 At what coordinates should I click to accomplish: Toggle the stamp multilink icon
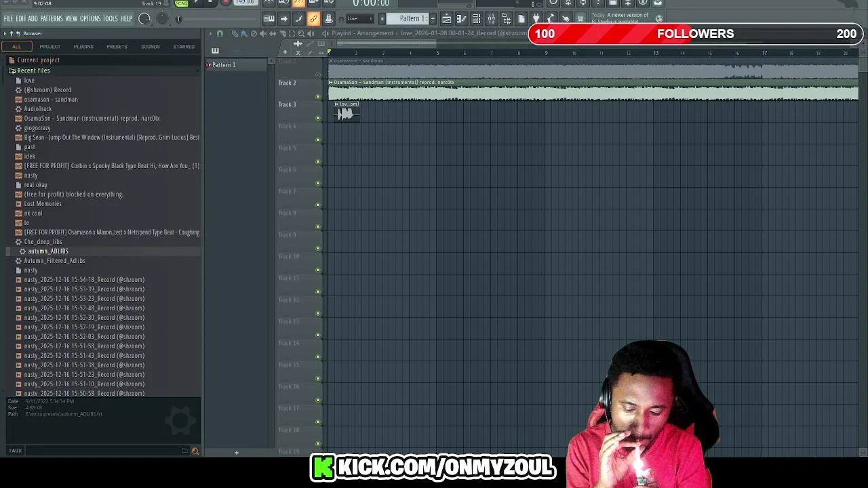328,18
